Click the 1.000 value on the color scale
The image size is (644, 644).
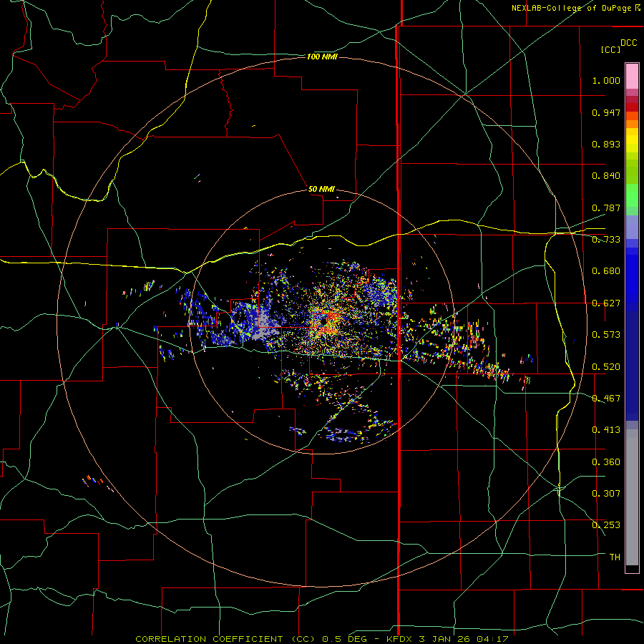point(606,80)
